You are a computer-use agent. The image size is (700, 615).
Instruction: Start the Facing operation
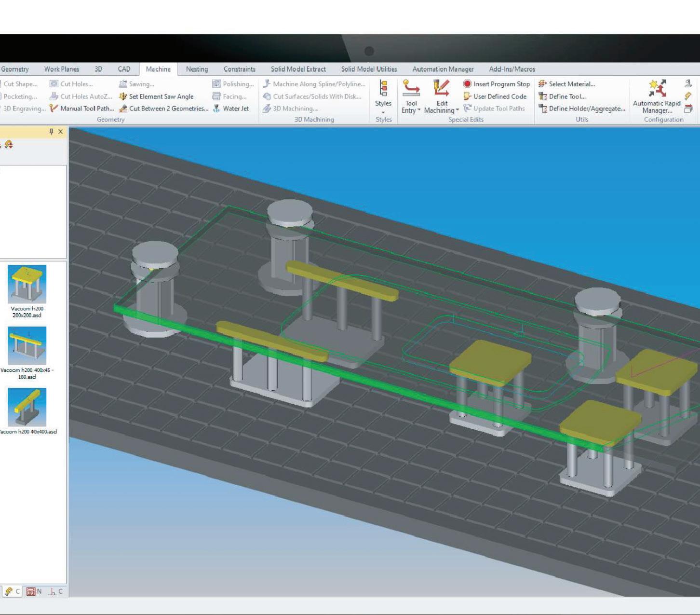229,96
